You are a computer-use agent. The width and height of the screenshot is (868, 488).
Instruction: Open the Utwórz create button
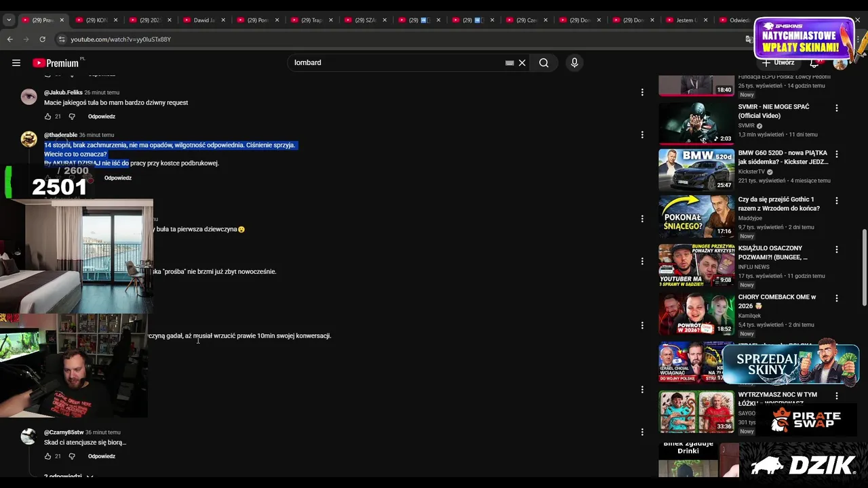(778, 63)
